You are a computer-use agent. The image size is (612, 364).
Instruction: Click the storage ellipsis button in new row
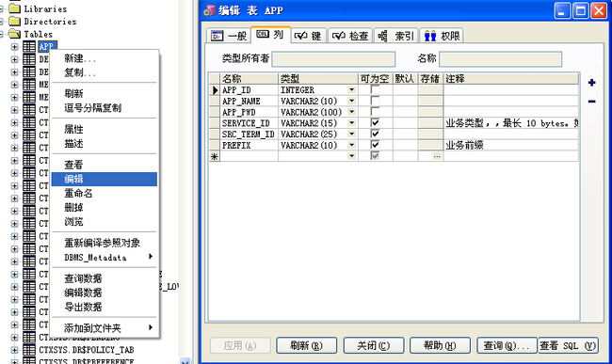(x=437, y=156)
